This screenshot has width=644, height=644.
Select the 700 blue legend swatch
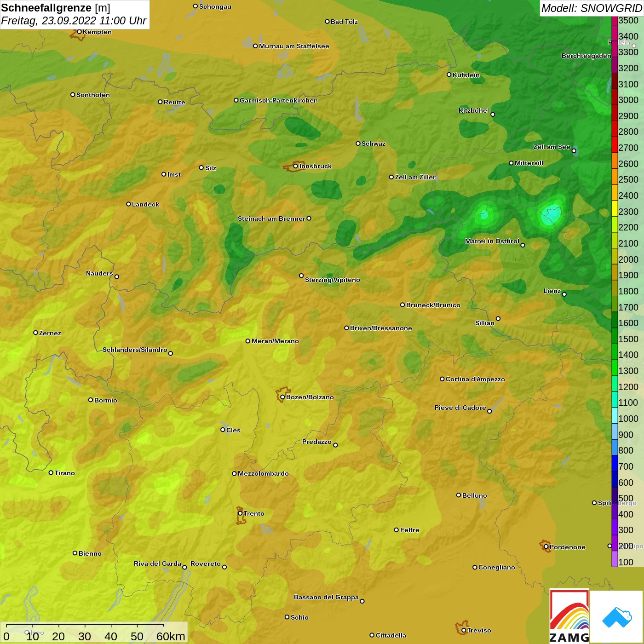[x=615, y=463]
